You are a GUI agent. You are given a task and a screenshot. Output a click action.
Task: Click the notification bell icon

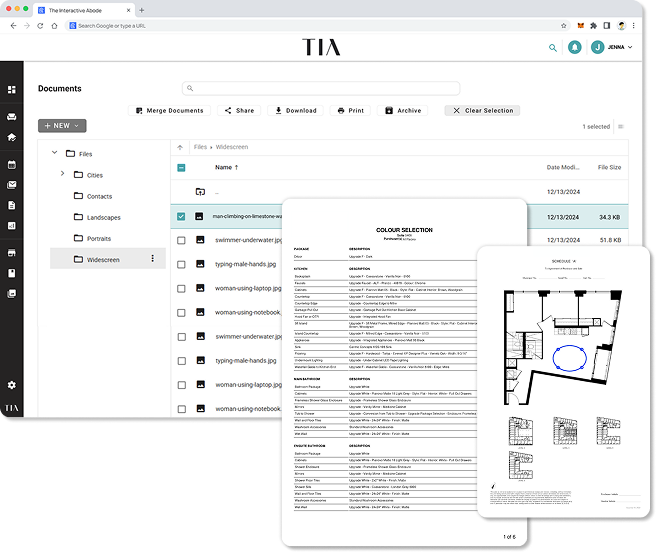(x=575, y=47)
